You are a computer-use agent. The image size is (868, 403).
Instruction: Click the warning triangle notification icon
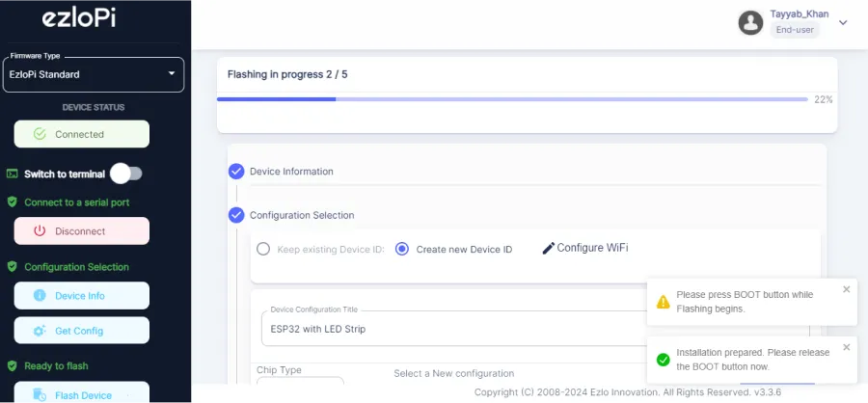point(663,302)
